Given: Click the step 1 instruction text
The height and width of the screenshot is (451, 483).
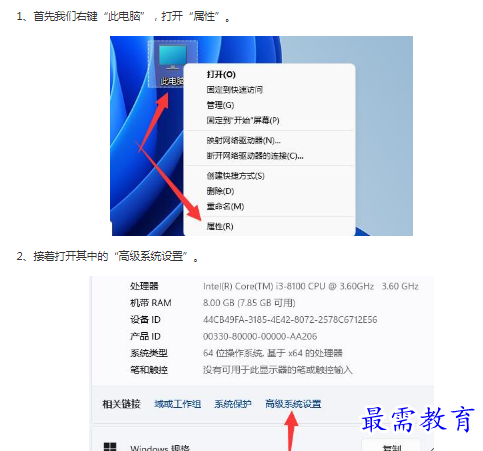Looking at the screenshot, I should point(124,16).
